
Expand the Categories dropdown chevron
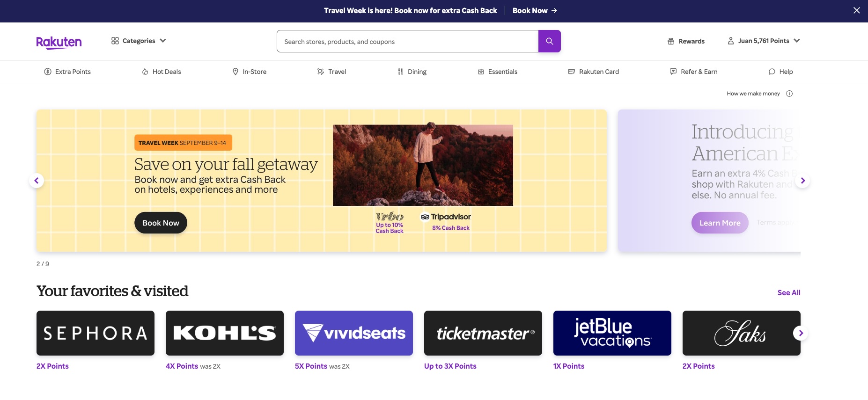click(x=163, y=41)
